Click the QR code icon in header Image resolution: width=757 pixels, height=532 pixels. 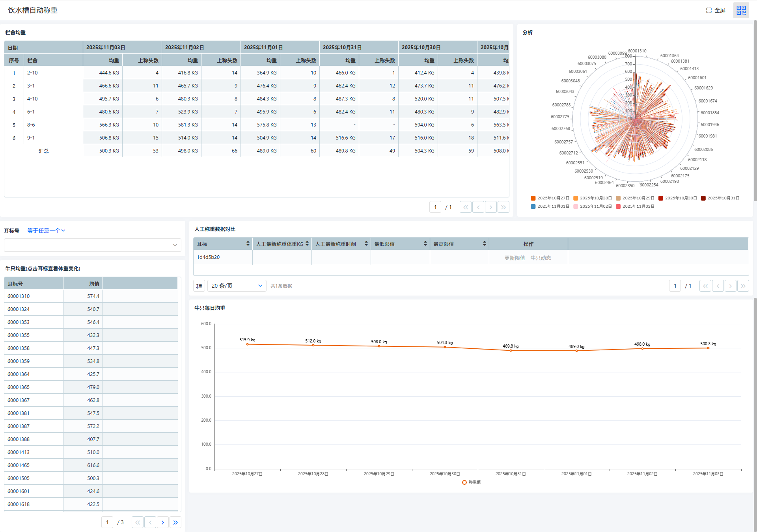tap(741, 10)
